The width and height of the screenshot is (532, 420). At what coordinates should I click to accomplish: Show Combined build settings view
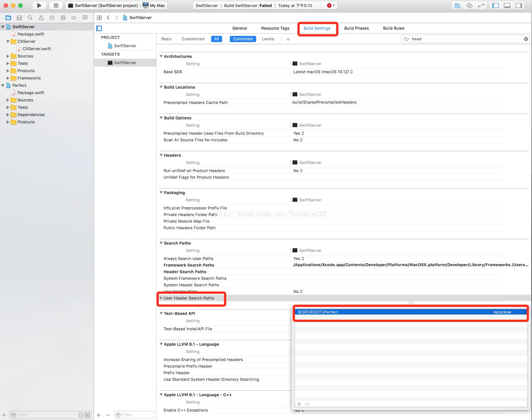pyautogui.click(x=243, y=39)
